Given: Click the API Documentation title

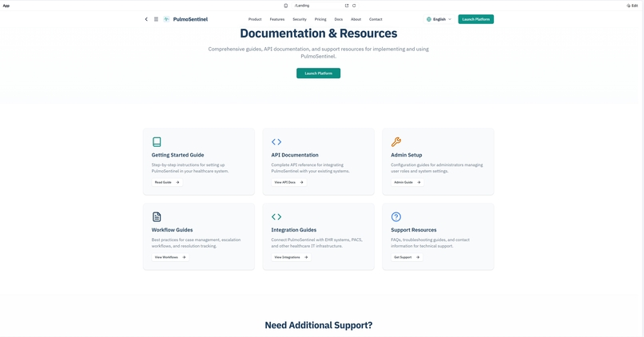Looking at the screenshot, I should pos(295,155).
